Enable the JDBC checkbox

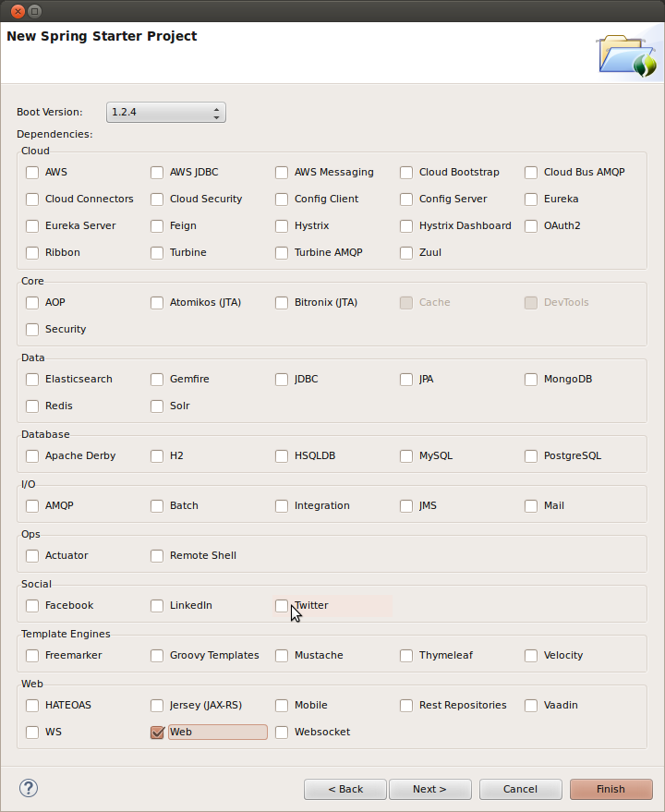click(x=282, y=380)
